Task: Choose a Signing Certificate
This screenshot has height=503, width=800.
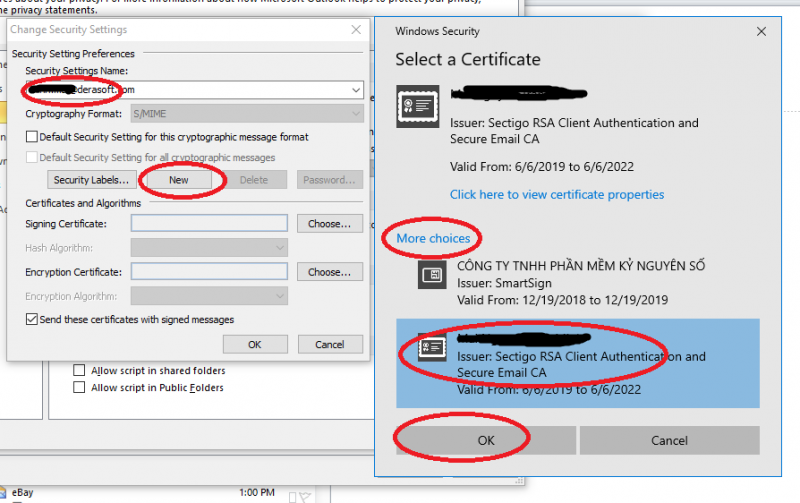Action: pos(329,224)
